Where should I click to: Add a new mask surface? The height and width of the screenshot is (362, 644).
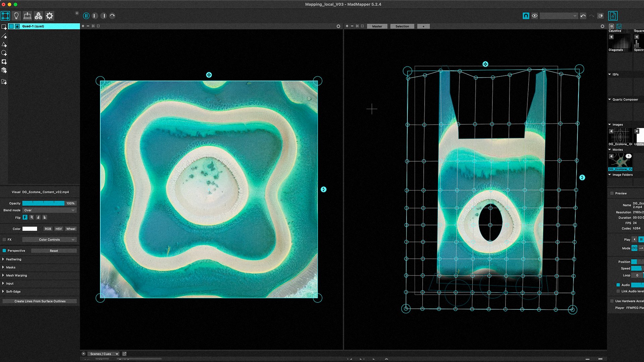click(4, 62)
